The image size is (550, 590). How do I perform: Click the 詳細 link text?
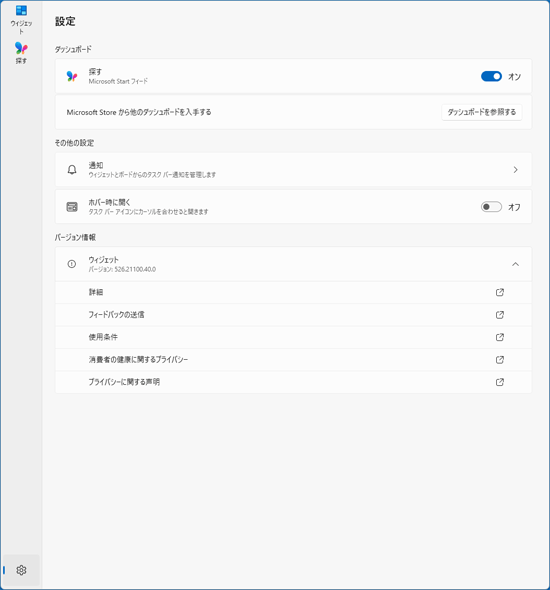tap(96, 292)
